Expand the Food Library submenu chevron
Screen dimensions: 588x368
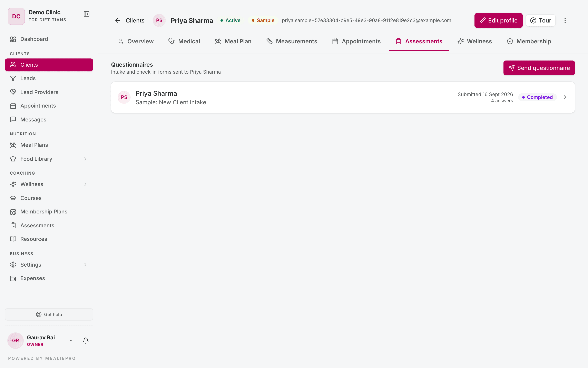(x=85, y=159)
